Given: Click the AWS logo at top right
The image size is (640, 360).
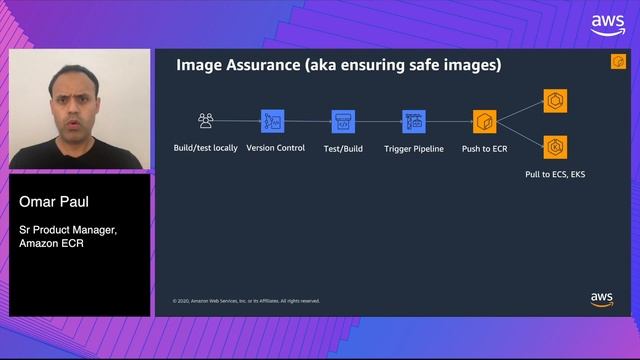Looking at the screenshot, I should coord(608,25).
